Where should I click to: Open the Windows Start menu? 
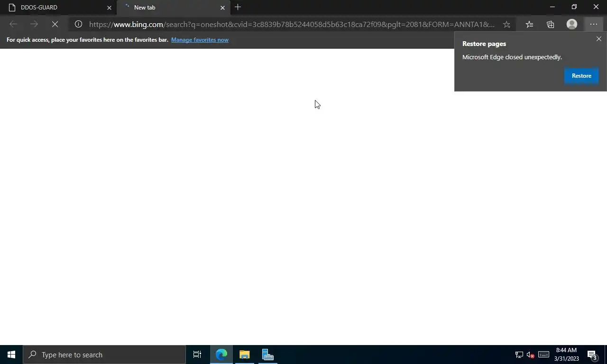tap(11, 355)
